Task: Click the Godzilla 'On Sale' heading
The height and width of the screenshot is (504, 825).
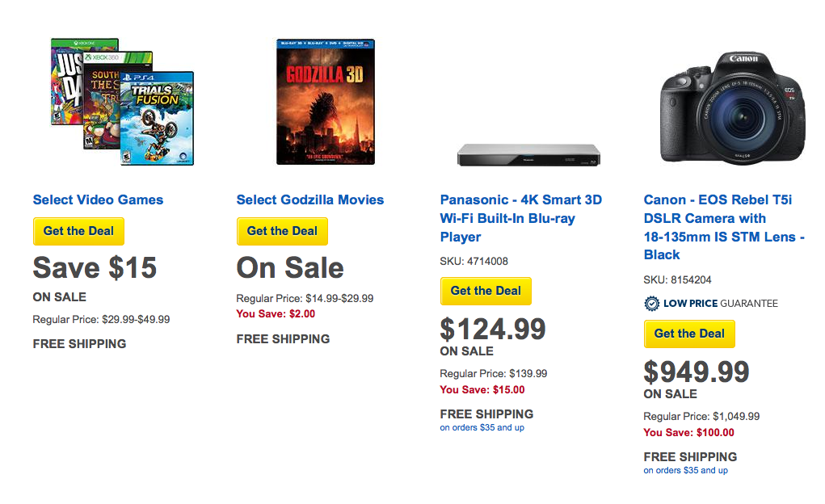Action: coord(290,268)
